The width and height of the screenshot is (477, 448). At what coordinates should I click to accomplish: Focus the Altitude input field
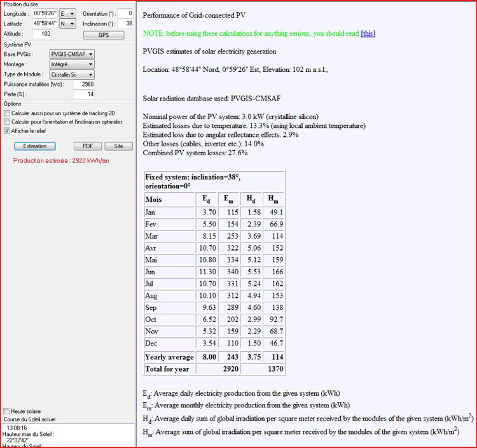tap(39, 34)
